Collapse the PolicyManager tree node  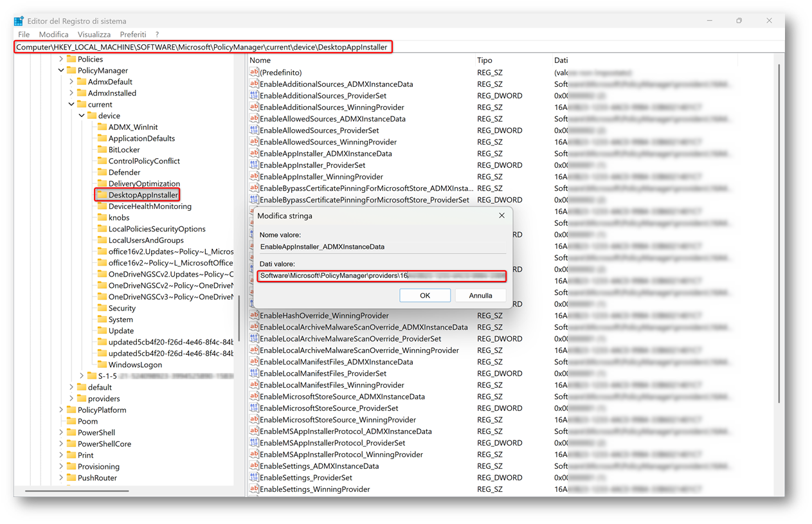[x=61, y=71]
